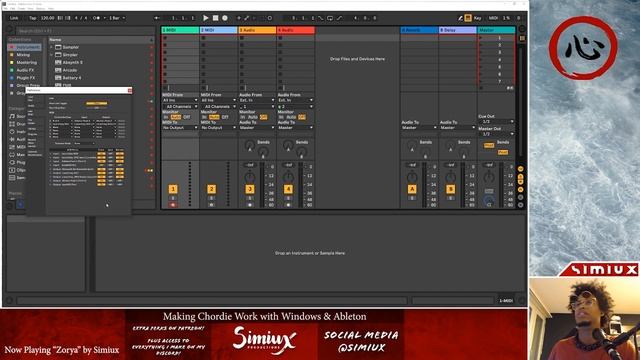Image resolution: width=640 pixels, height=360 pixels.
Task: Click the Link button
Action: [14, 18]
